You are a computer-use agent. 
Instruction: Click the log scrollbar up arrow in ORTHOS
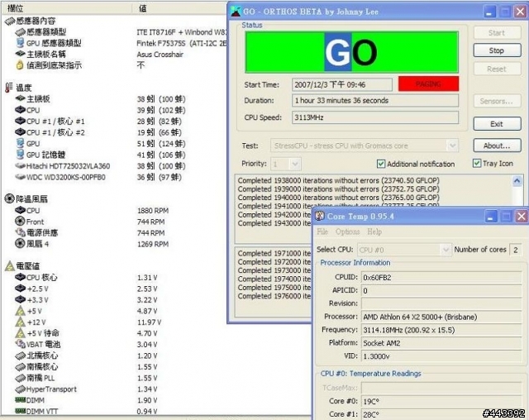click(517, 181)
